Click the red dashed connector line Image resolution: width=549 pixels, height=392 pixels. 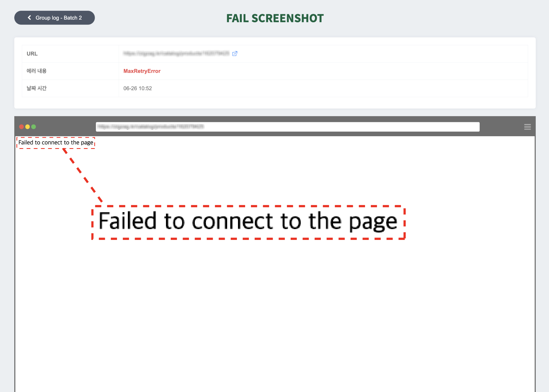(x=82, y=175)
